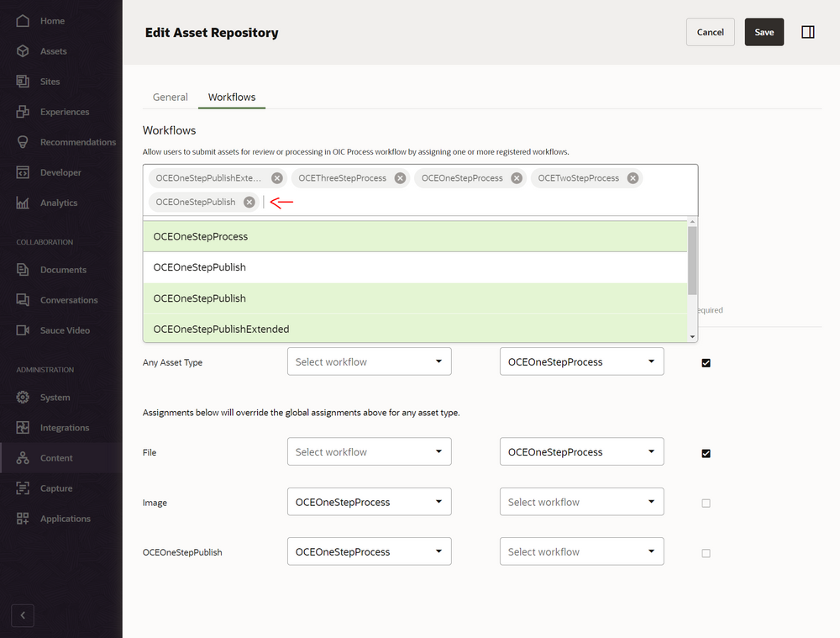Expand the workflow dropdown for OCEOneStepPublish row
The image size is (840, 638).
click(369, 551)
